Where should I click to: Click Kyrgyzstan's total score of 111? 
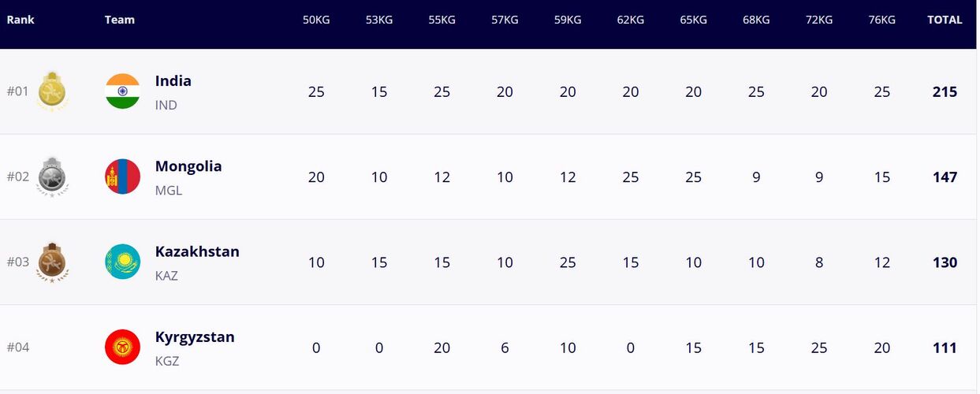click(945, 348)
